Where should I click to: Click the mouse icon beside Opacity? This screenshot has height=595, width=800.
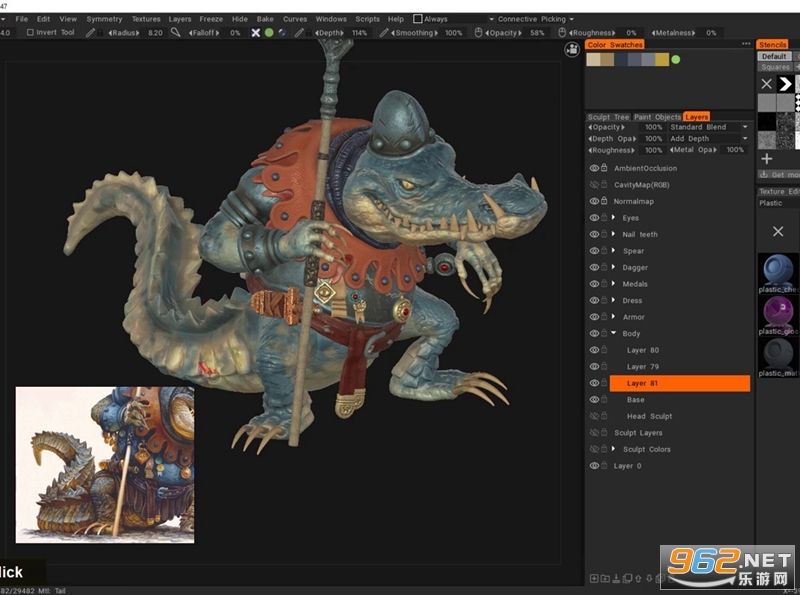(478, 33)
